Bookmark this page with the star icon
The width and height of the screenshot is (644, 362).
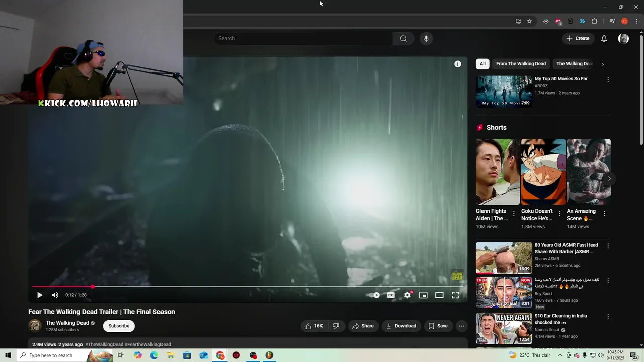click(529, 21)
